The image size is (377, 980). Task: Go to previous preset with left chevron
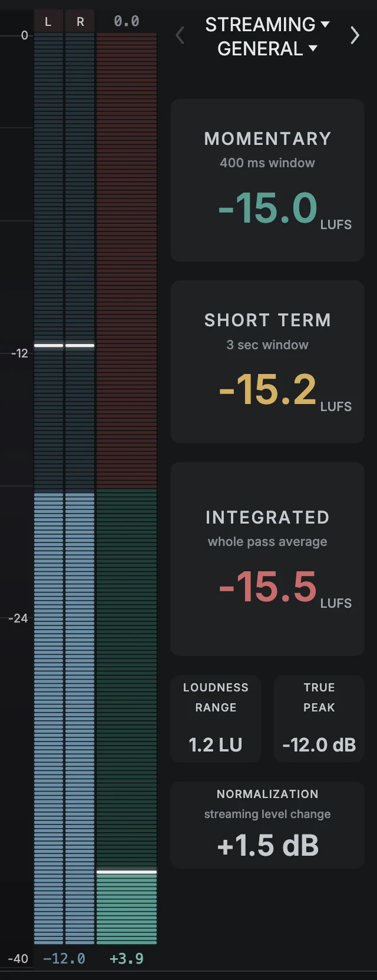pos(180,35)
